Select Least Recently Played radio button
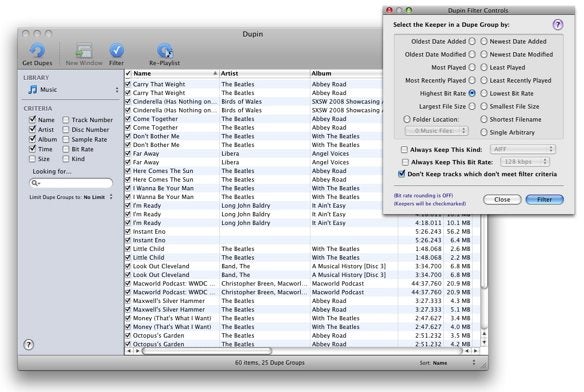 click(x=484, y=80)
